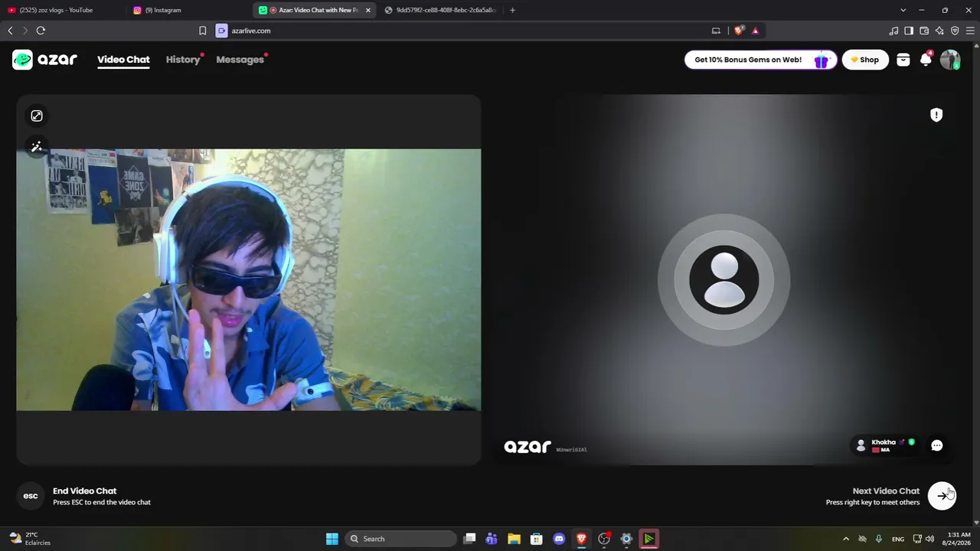Image resolution: width=980 pixels, height=551 pixels.
Task: Show hidden system tray icons
Action: pos(846,539)
